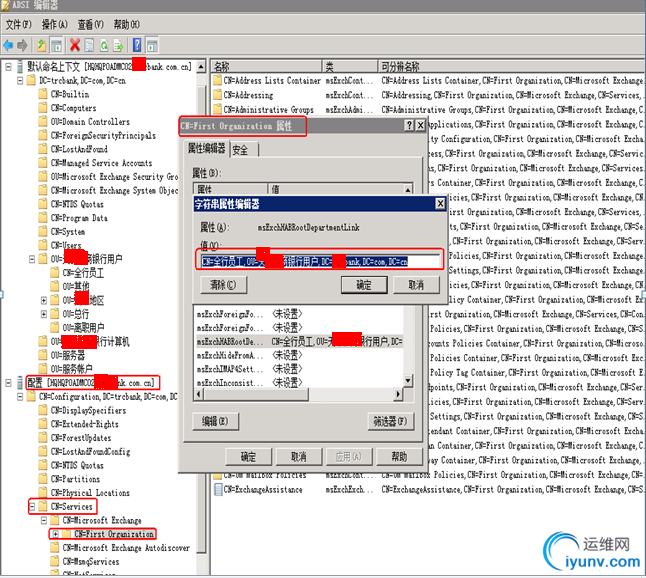Click the Properties toolbar icon

click(x=89, y=45)
